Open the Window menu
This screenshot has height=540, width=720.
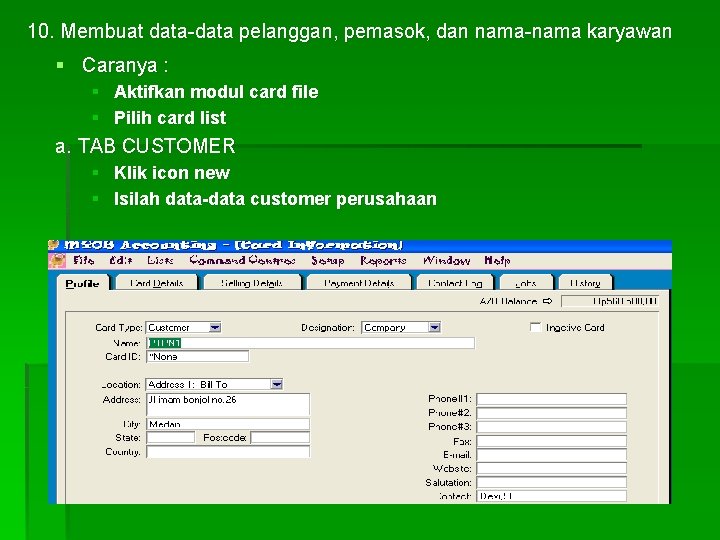[446, 261]
